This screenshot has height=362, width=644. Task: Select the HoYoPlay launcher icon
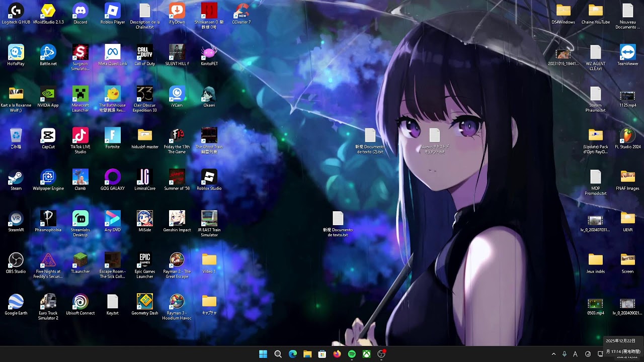[16, 56]
